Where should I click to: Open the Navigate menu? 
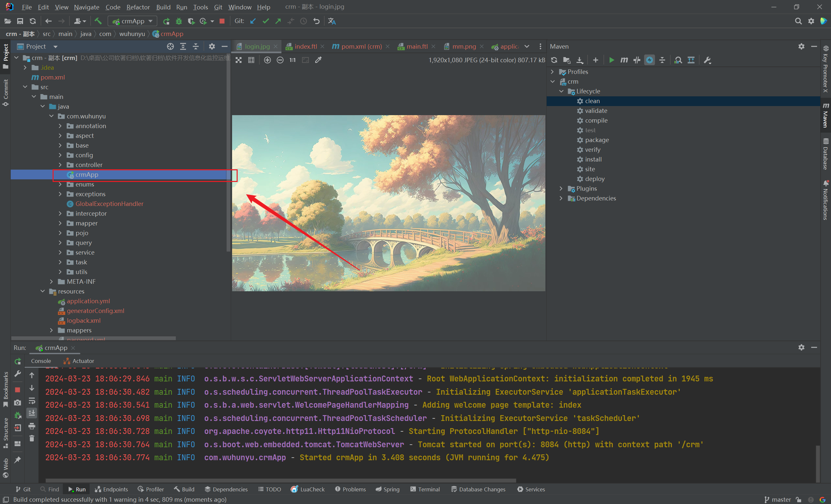pyautogui.click(x=87, y=7)
